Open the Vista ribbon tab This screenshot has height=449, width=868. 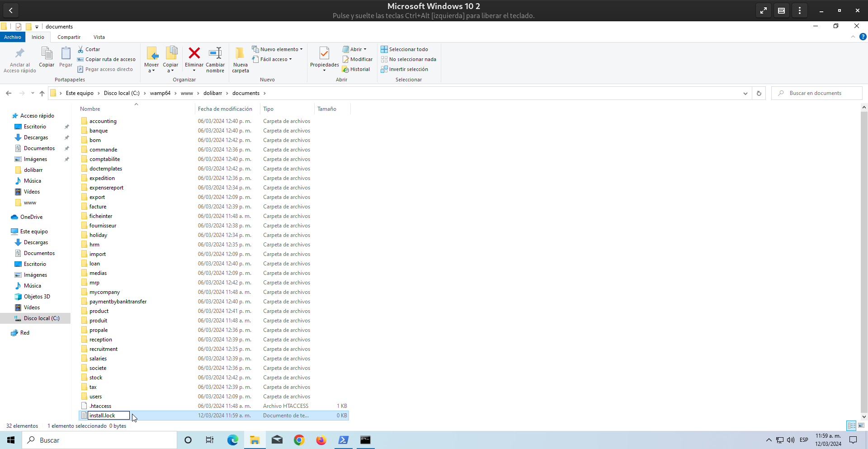(99, 37)
